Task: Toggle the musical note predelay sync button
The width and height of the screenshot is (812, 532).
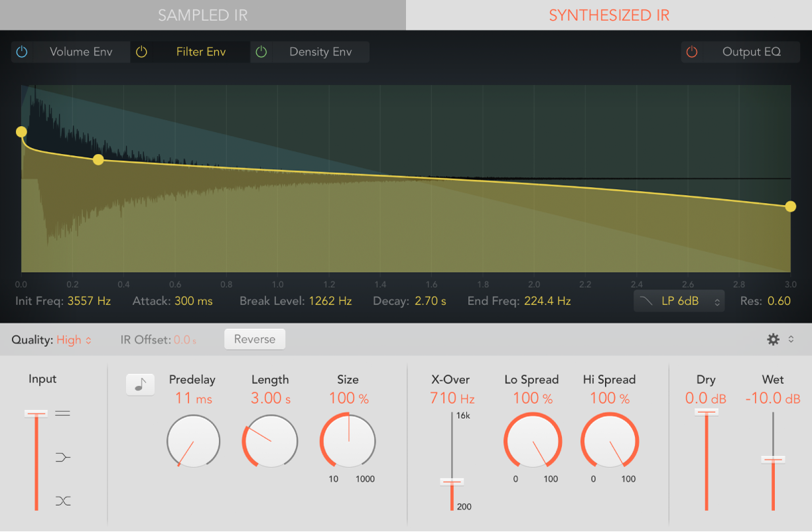Action: click(140, 385)
